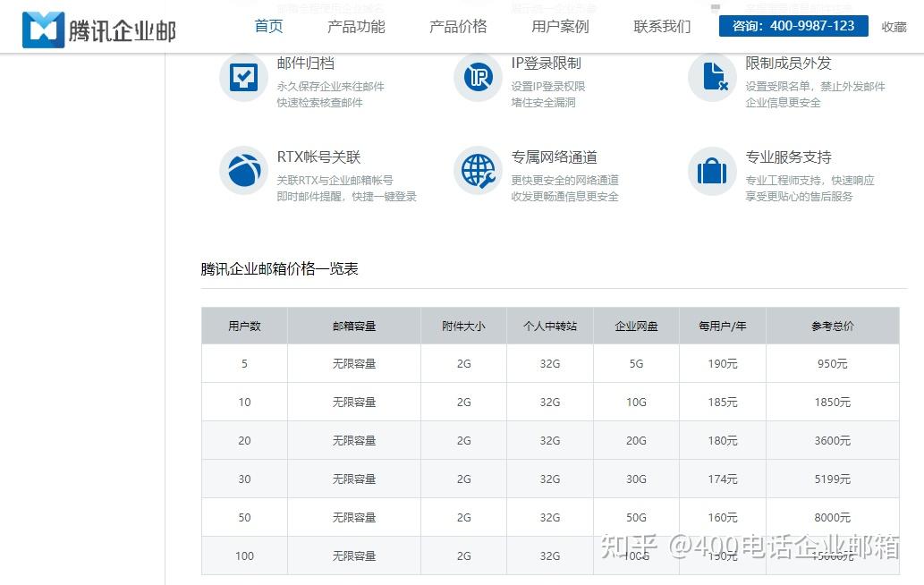The height and width of the screenshot is (585, 924).
Task: Click the IP登录限制 heading
Action: click(547, 63)
